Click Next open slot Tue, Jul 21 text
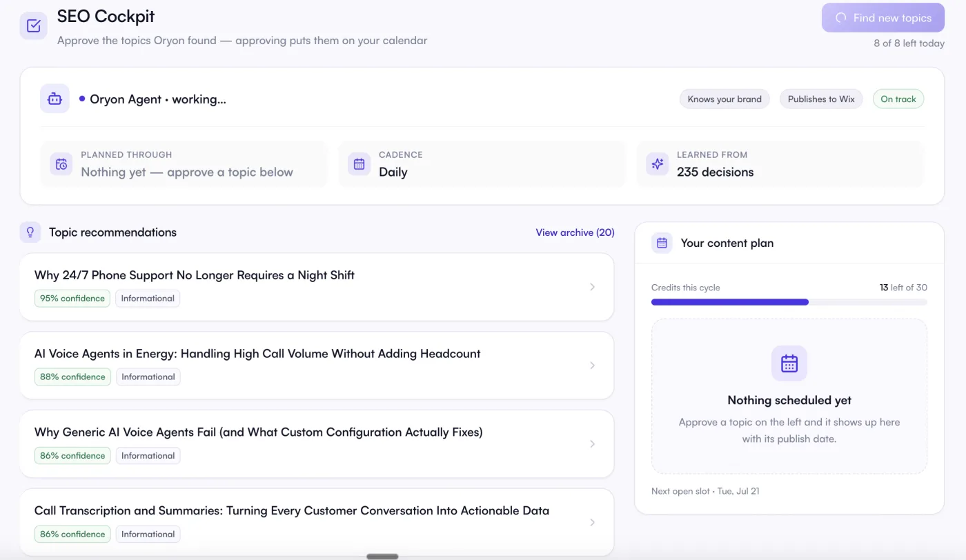Viewport: 966px width, 560px height. point(705,491)
